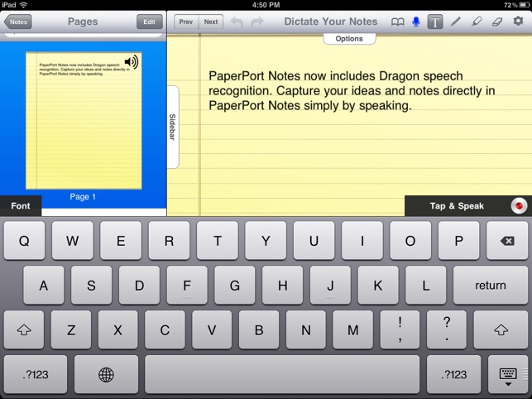Select the Pencil drawing tool
The width and height of the screenshot is (532, 399).
pyautogui.click(x=456, y=22)
